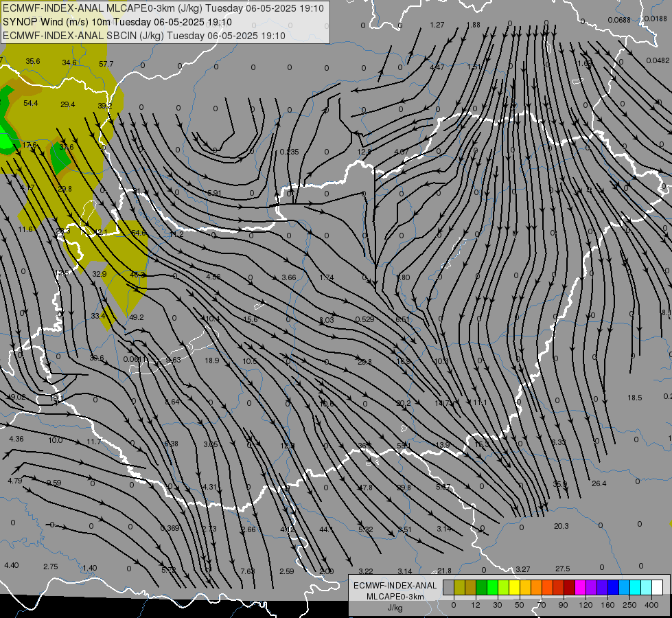This screenshot has height=618, width=672.
Task: Click the map value 1.40
Action: point(89,568)
